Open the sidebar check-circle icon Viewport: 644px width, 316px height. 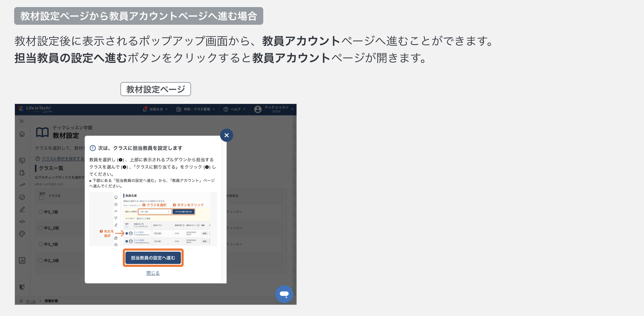coord(22,197)
